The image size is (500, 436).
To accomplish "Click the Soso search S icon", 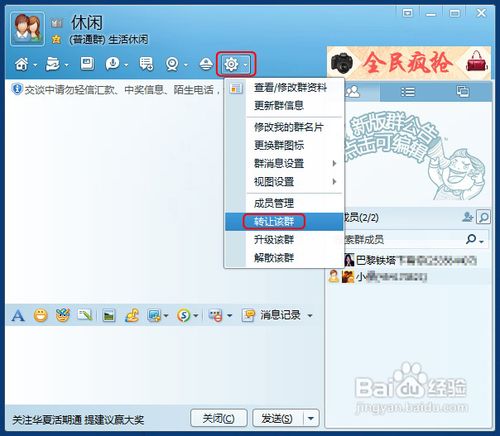I will (x=184, y=315).
